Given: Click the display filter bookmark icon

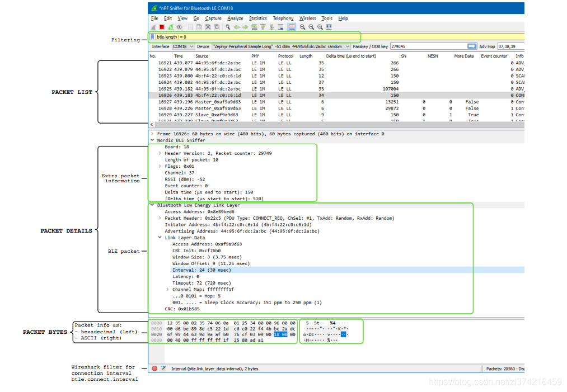Looking at the screenshot, I should pos(152,37).
